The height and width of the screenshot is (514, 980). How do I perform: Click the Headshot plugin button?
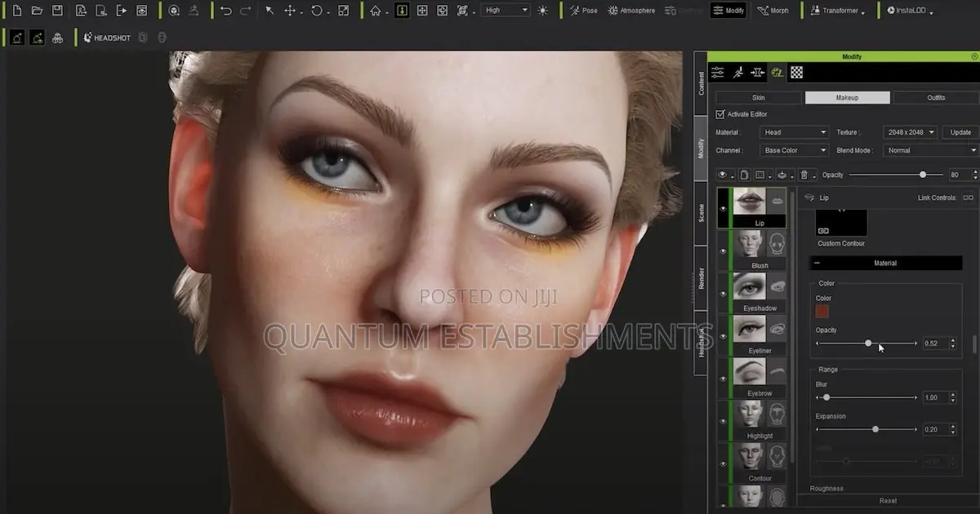click(107, 38)
